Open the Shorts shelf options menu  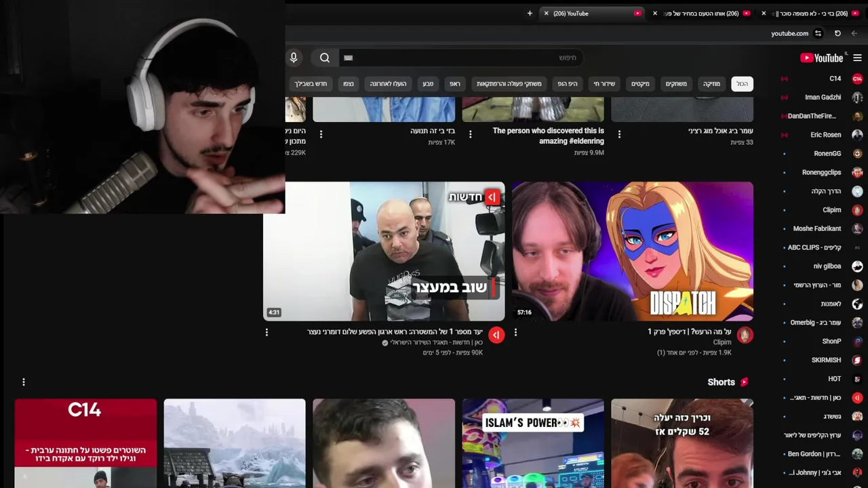coord(24,382)
